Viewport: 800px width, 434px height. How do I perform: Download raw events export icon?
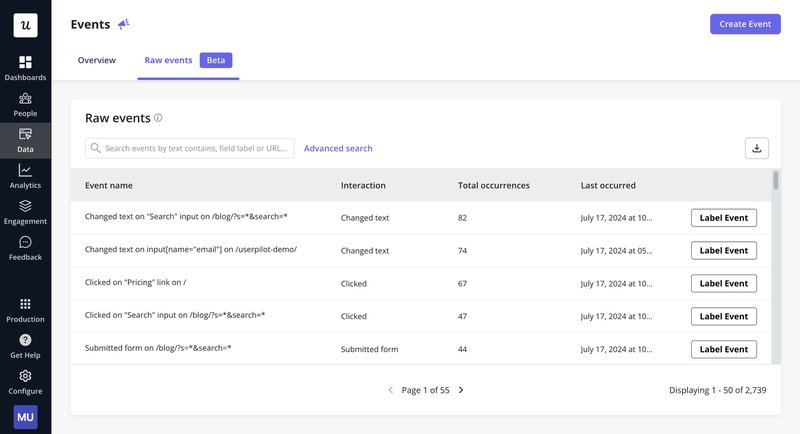click(x=757, y=148)
